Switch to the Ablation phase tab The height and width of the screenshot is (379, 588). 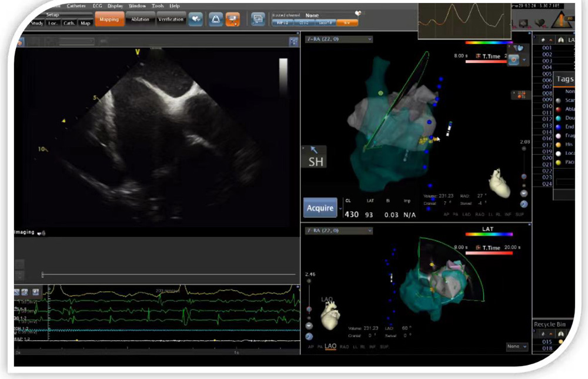[x=141, y=19]
